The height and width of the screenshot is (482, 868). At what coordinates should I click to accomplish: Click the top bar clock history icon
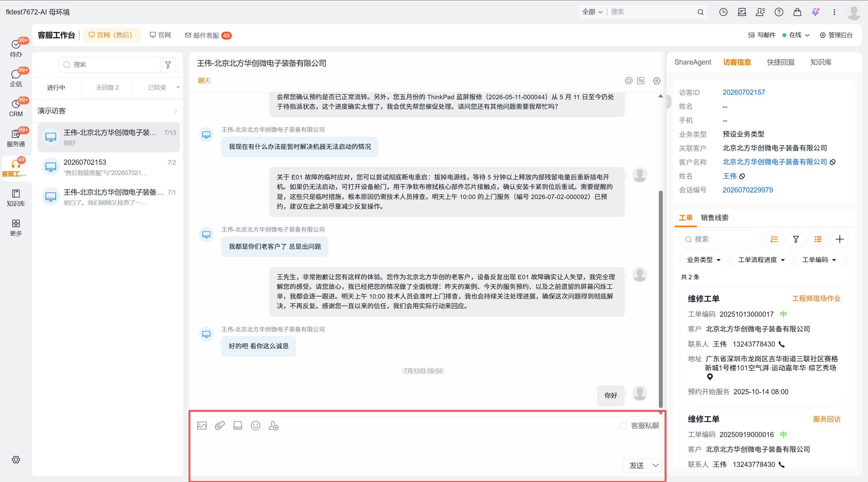[x=723, y=12]
